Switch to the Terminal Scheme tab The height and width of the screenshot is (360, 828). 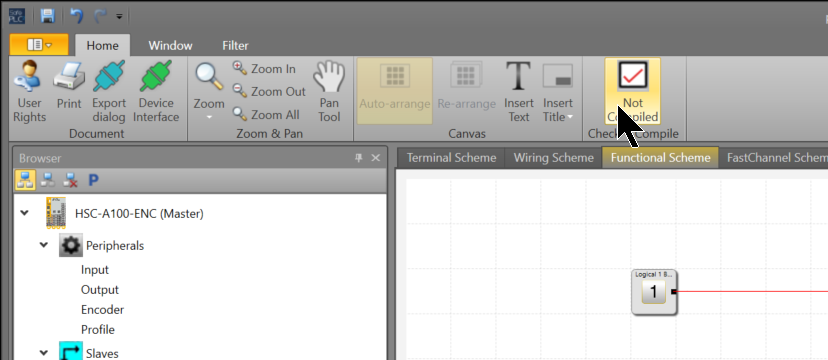point(451,157)
